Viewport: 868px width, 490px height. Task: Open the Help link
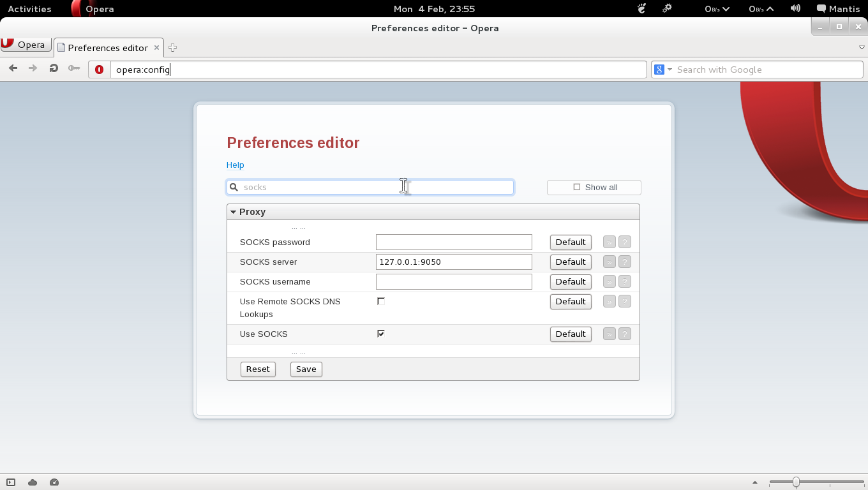click(x=235, y=165)
